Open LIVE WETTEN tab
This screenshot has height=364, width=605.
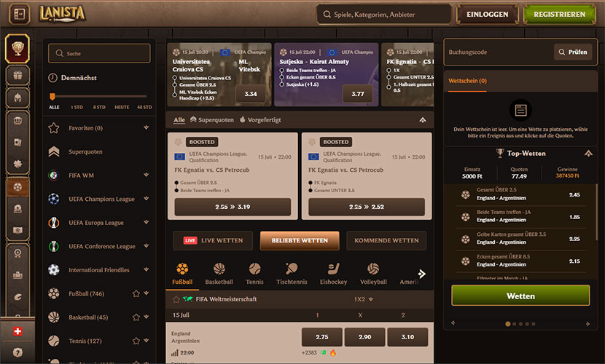tap(213, 240)
